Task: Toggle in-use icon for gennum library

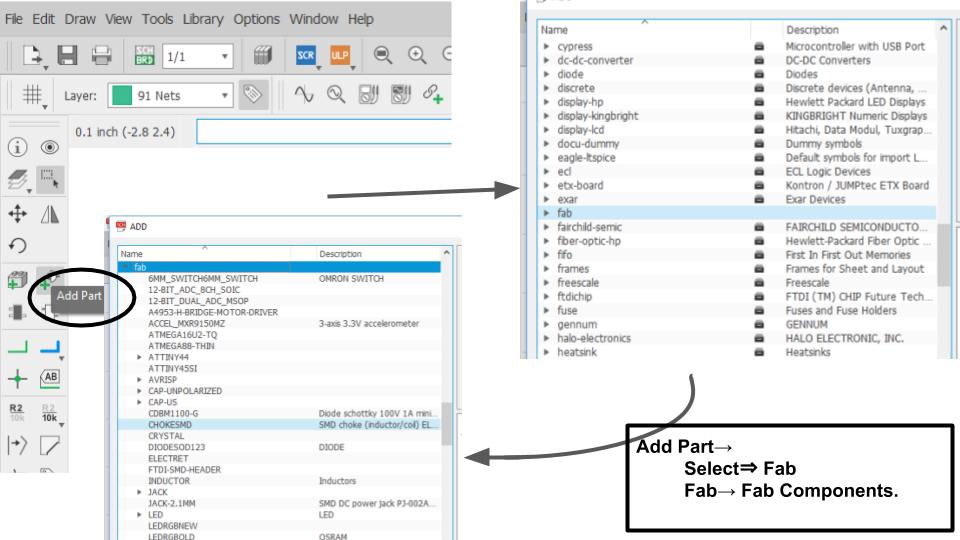Action: (759, 324)
